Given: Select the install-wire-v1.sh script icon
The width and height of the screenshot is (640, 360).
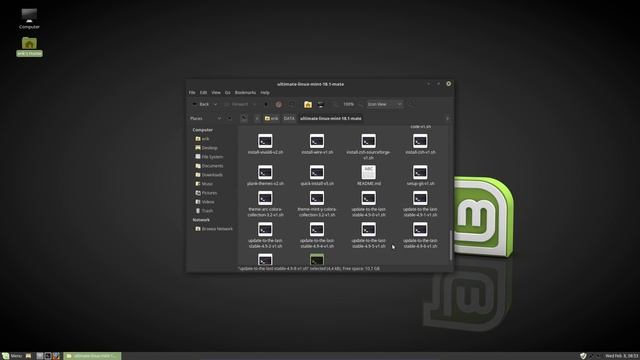Looking at the screenshot, I should (317, 141).
